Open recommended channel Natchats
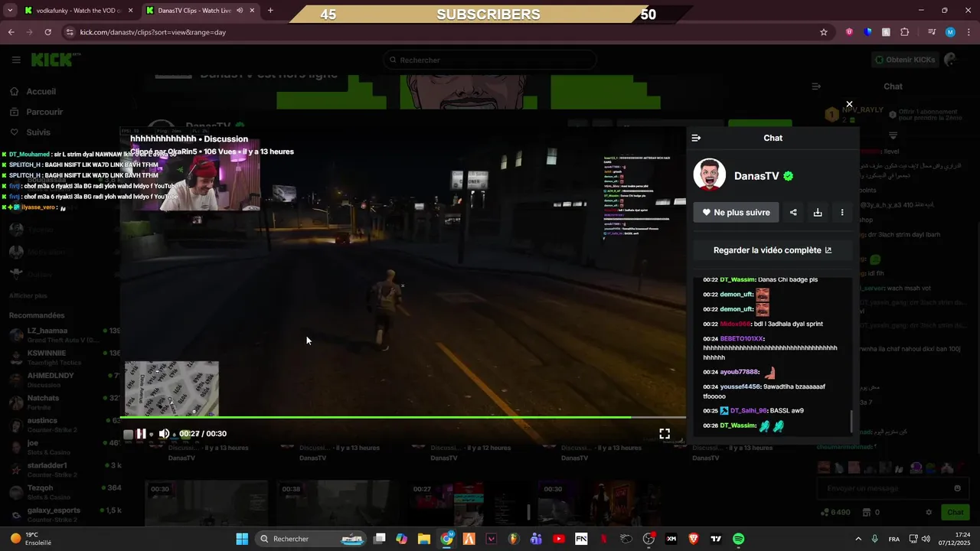Screen dimensions: 980x551 pos(64,403)
